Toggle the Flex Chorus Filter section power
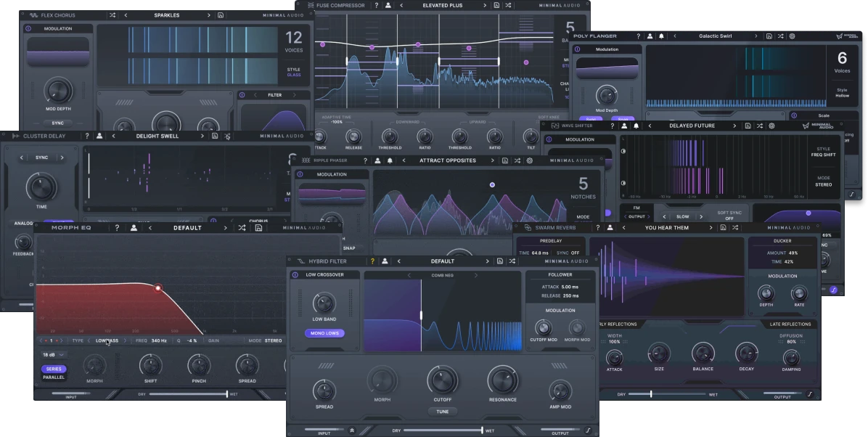Viewport: 868px width, 437px height. [x=242, y=95]
